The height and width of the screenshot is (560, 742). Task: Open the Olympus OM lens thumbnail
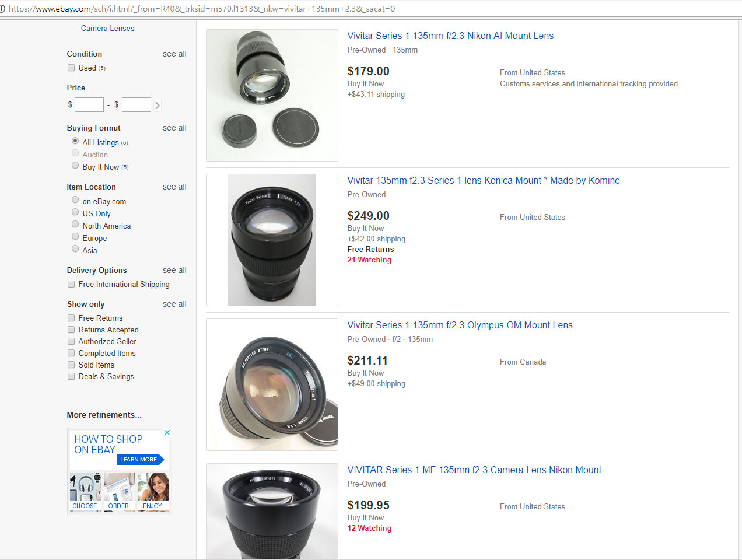coord(272,384)
